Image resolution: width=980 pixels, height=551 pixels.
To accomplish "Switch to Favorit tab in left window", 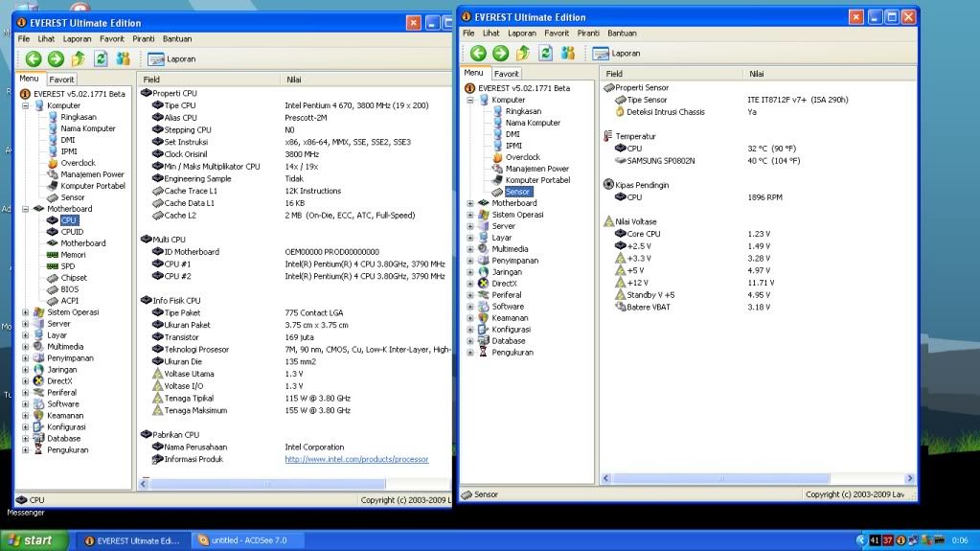I will pos(61,80).
